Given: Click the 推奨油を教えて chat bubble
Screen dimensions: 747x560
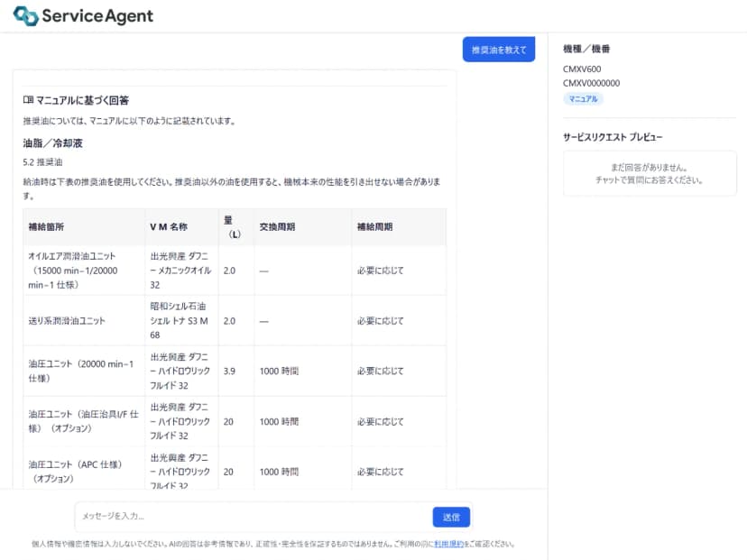Looking at the screenshot, I should [x=499, y=50].
